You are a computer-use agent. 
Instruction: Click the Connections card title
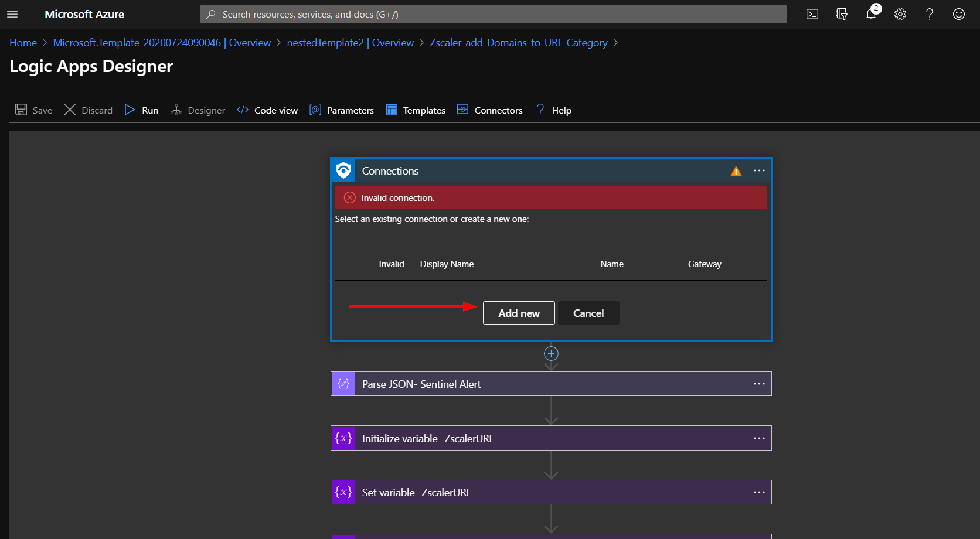pos(390,171)
